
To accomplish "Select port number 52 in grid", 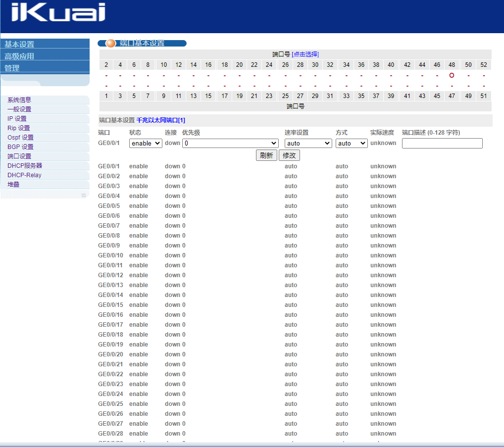I will coord(483,64).
